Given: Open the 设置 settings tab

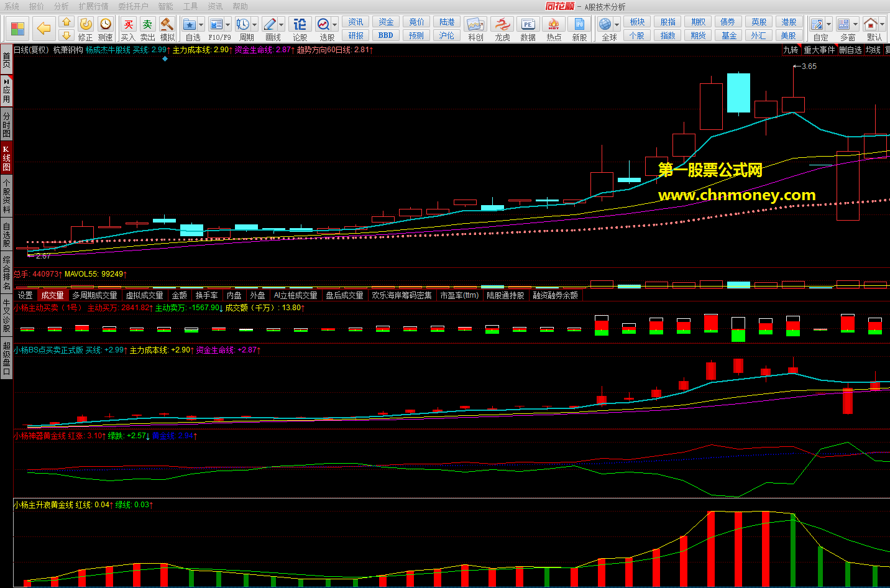Looking at the screenshot, I should pos(25,295).
